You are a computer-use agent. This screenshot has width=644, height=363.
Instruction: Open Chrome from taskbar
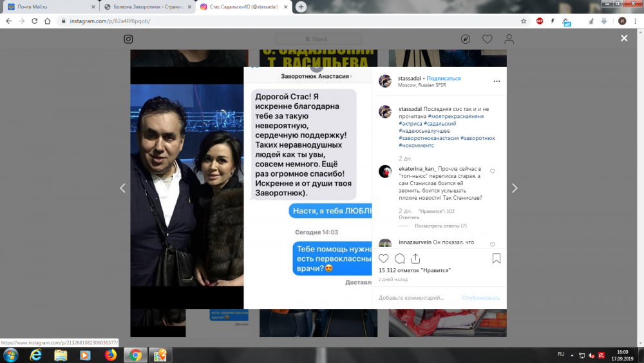pos(135,355)
